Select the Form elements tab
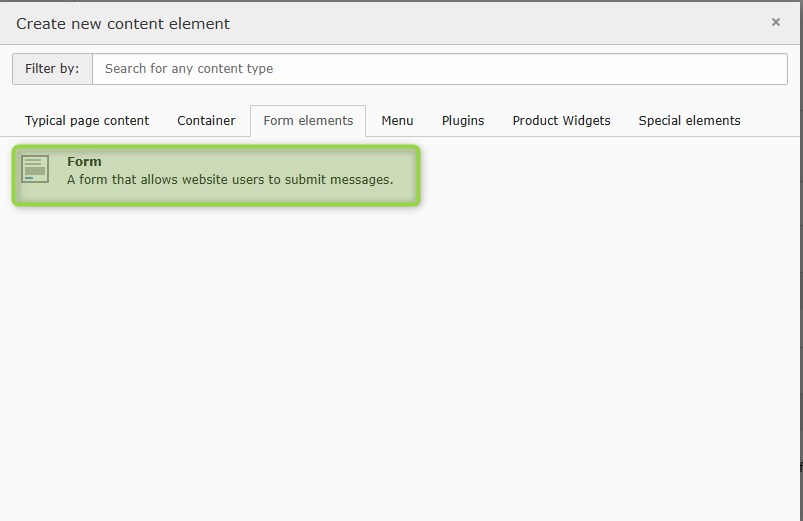The image size is (803, 521). tap(308, 121)
